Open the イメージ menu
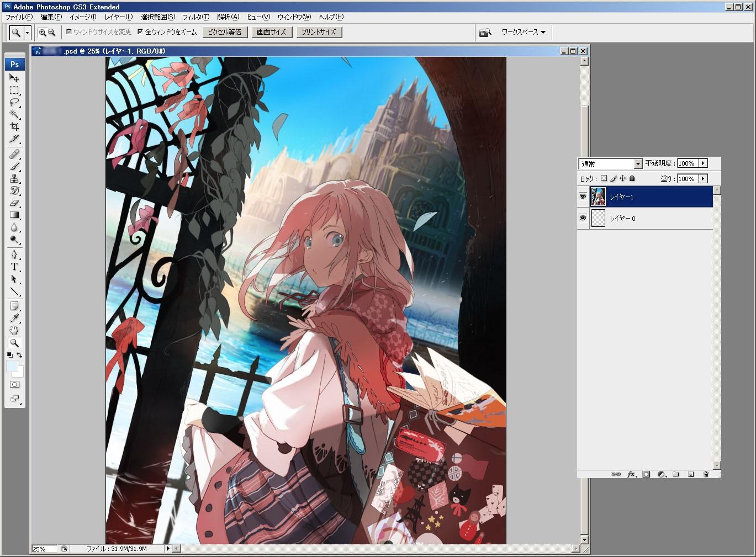Screen dimensions: 756x557 click(83, 17)
